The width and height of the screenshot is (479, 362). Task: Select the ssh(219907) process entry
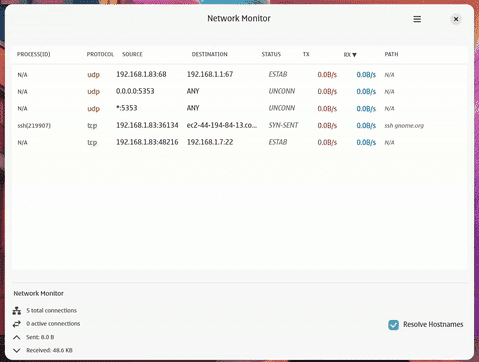[34, 126]
